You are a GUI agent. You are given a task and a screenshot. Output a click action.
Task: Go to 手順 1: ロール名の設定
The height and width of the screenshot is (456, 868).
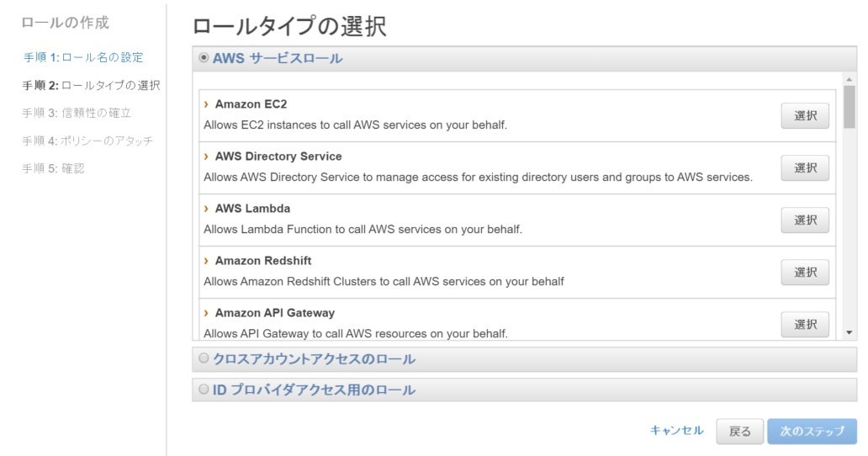pos(83,57)
